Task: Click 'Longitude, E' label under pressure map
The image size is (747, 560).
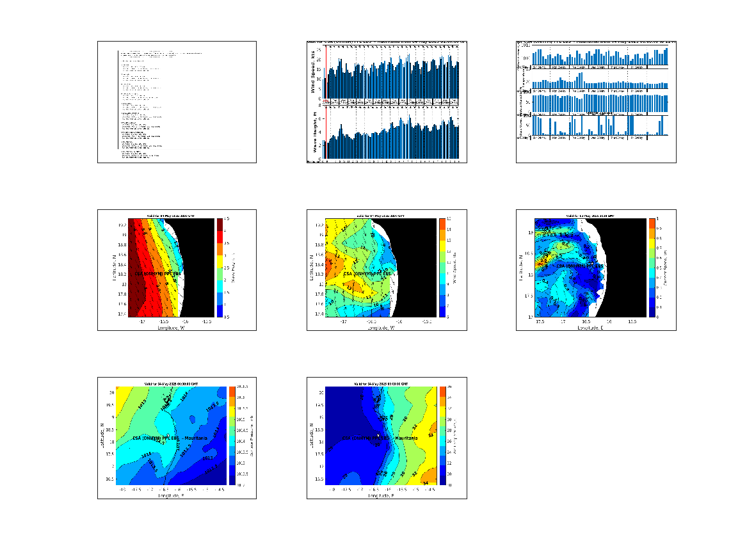Action: coord(171,496)
